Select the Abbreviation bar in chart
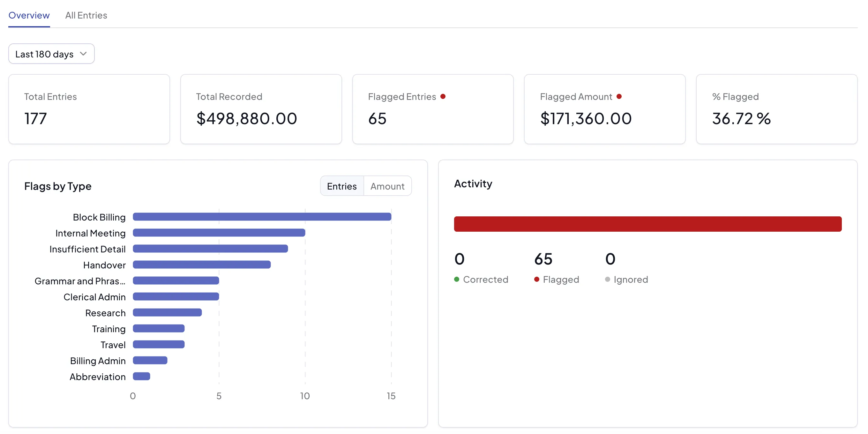 (141, 376)
